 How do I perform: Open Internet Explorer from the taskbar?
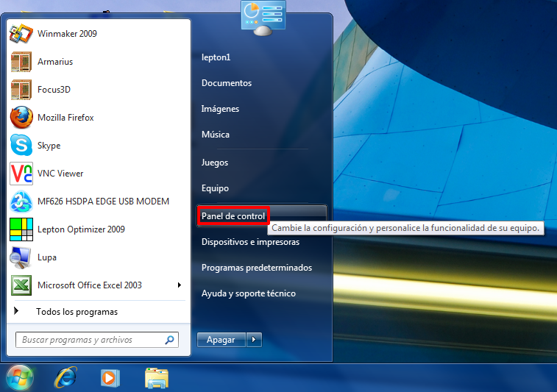pos(65,377)
